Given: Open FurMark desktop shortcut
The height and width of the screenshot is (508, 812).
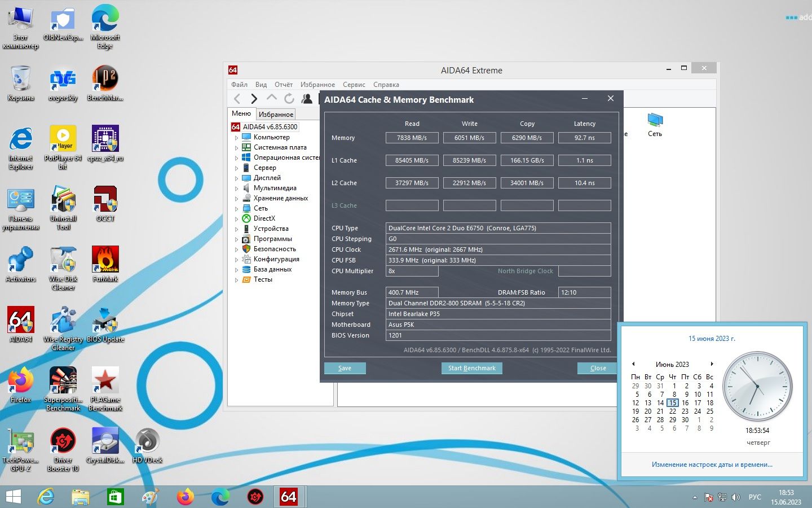Looking at the screenshot, I should (105, 263).
